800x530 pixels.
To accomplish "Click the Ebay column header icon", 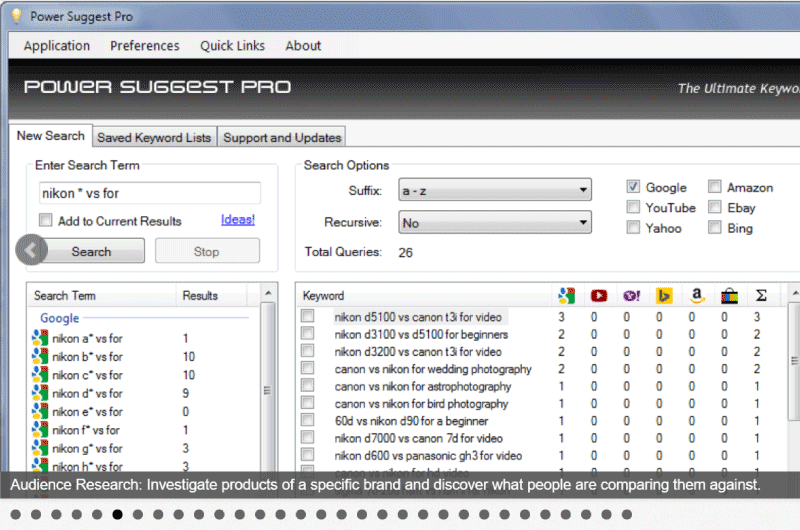I will point(729,295).
